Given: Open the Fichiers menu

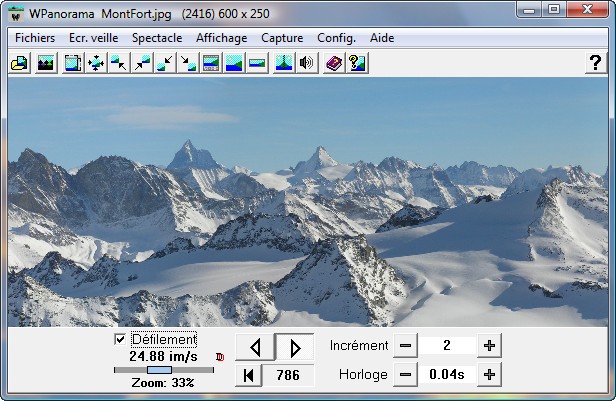Looking at the screenshot, I should (35, 38).
